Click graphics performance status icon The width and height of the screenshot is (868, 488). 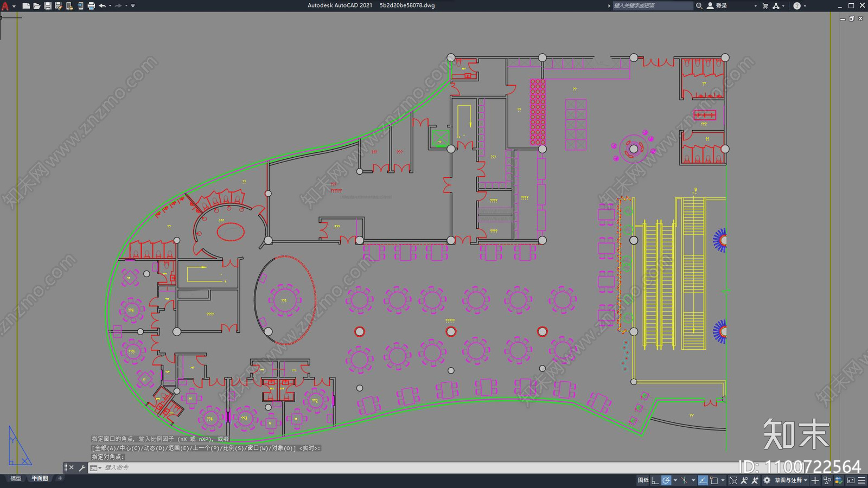[839, 480]
